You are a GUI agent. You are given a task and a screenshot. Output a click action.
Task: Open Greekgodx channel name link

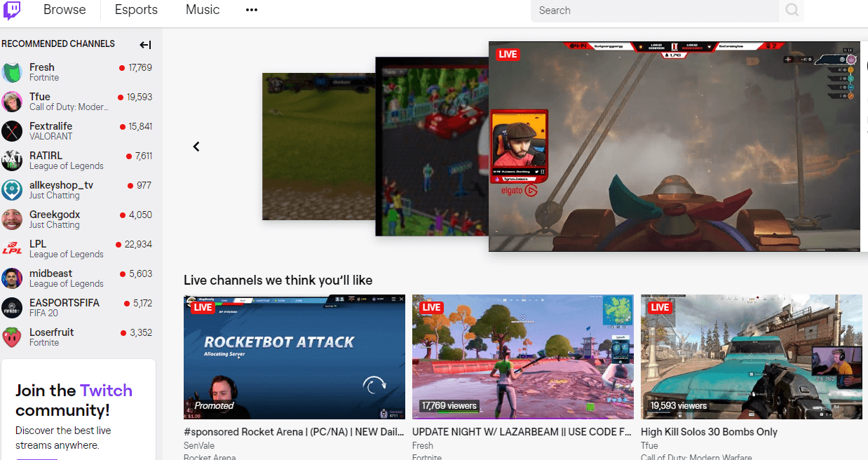pyautogui.click(x=55, y=215)
